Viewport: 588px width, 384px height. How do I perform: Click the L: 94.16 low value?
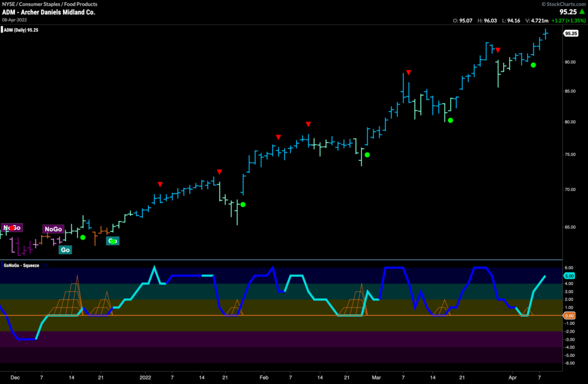[x=511, y=21]
